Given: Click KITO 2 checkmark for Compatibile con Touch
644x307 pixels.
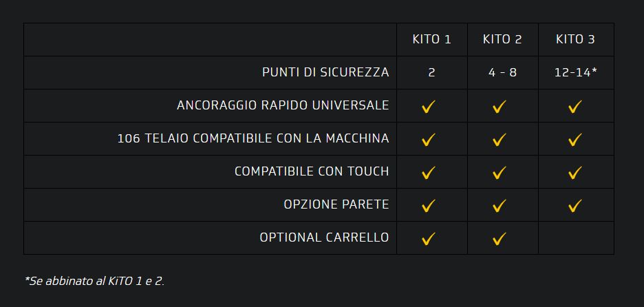Looking at the screenshot, I should tap(500, 173).
